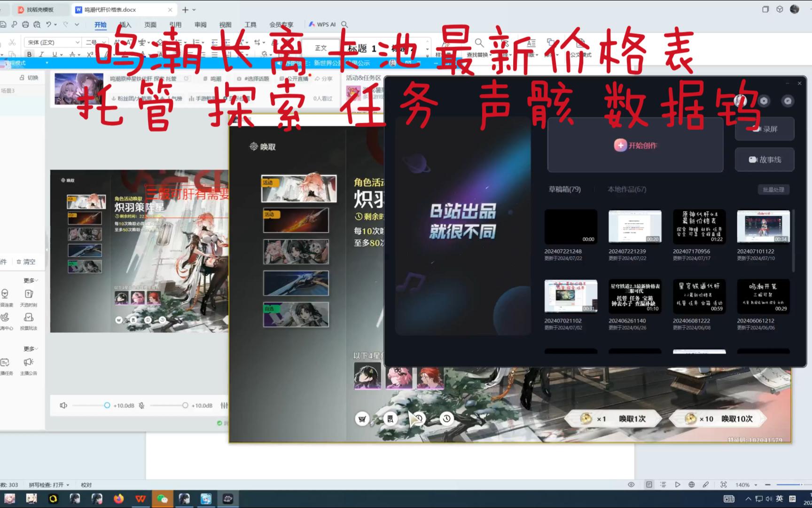Click the fit-page focus icon in status bar
The image size is (812, 508).
point(724,484)
